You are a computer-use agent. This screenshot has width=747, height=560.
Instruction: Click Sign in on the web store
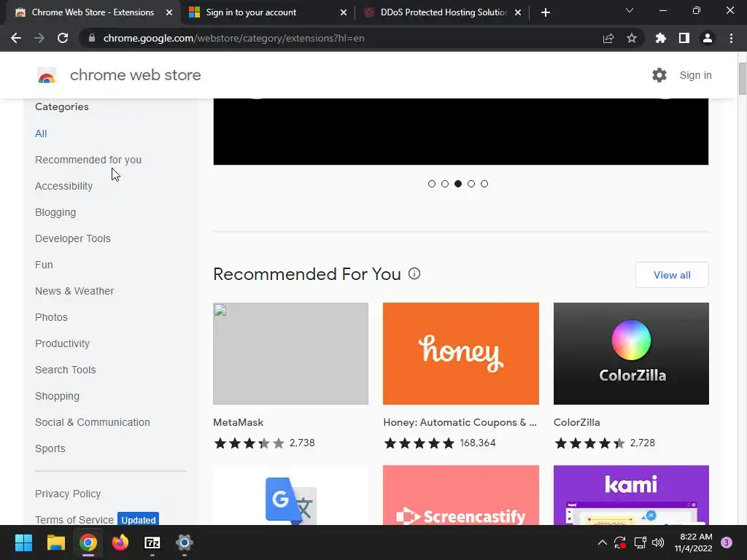(x=695, y=75)
